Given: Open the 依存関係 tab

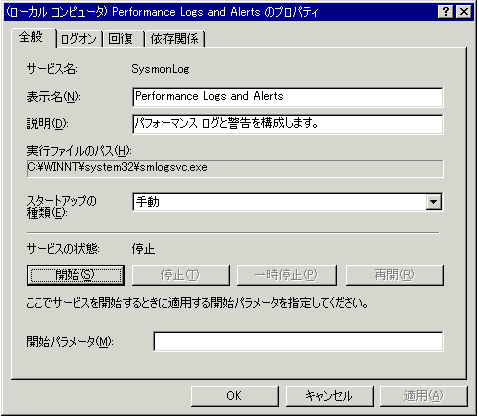Looking at the screenshot, I should tap(175, 39).
